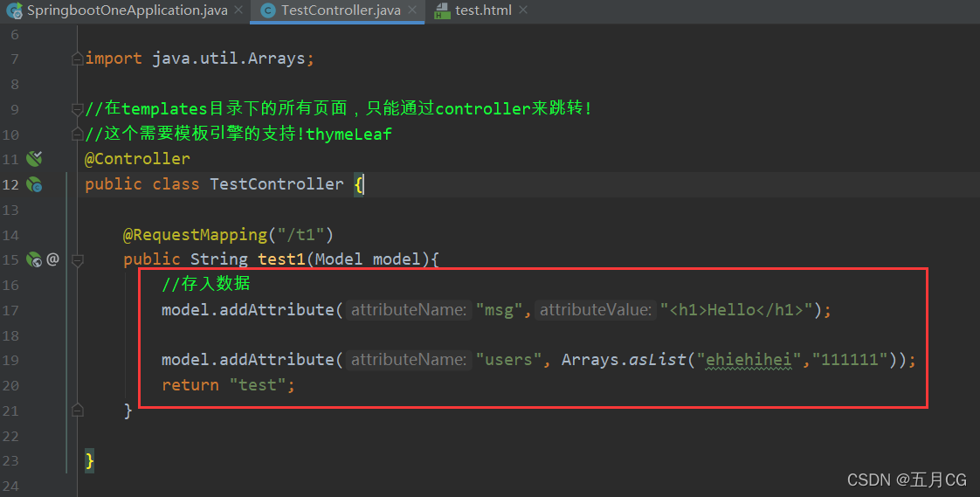Switch to TestController.java tab
Screen dimensions: 980x497
[x=341, y=10]
